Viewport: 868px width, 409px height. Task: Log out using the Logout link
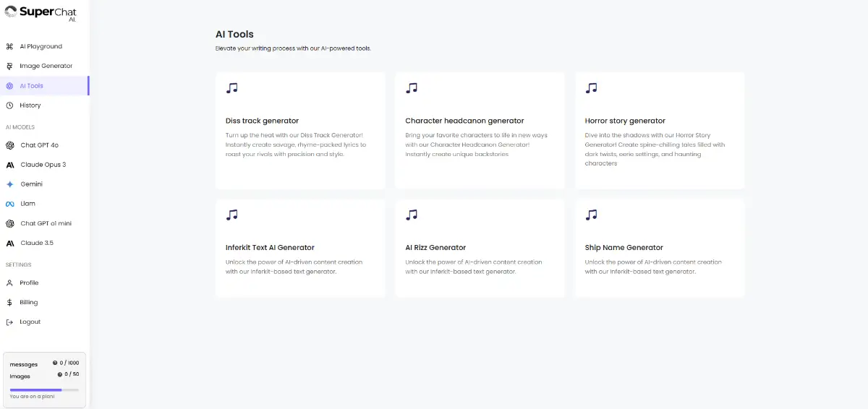point(30,322)
